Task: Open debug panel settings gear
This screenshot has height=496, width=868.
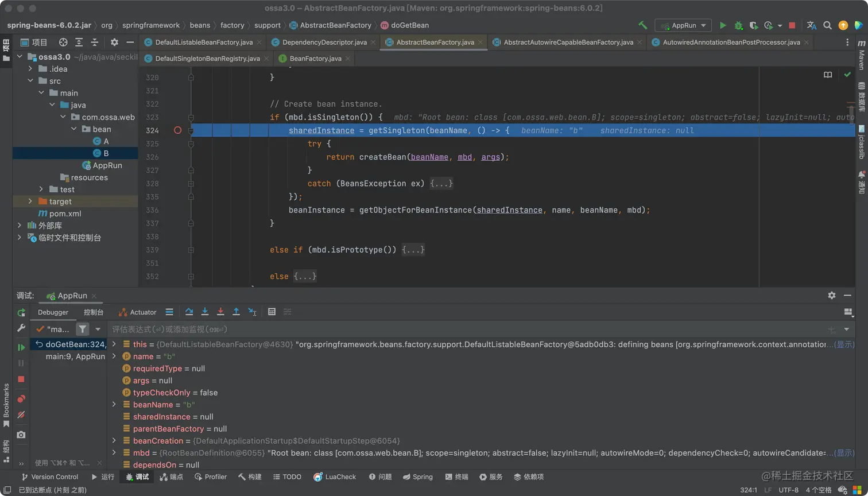Action: pos(831,295)
